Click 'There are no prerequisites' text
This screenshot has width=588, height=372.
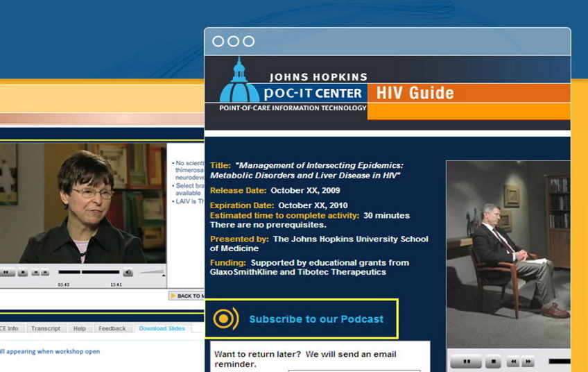click(268, 225)
